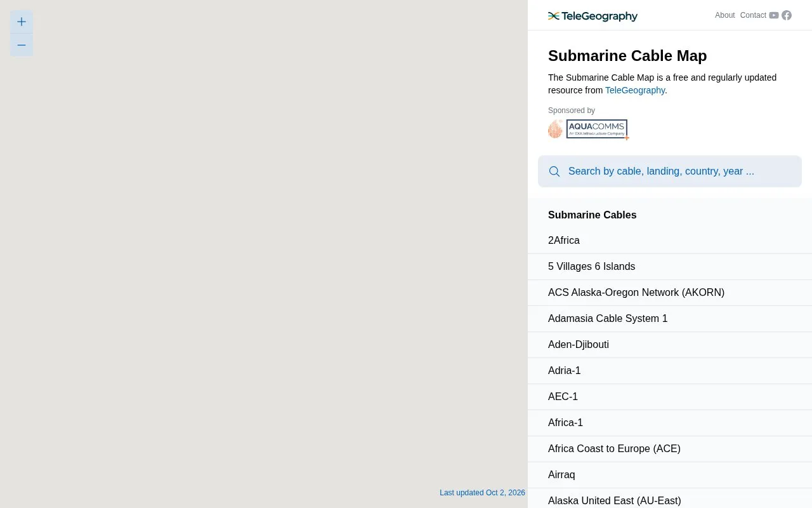Screen dimensions: 812x508
Task: Open the About page
Action: (x=724, y=15)
